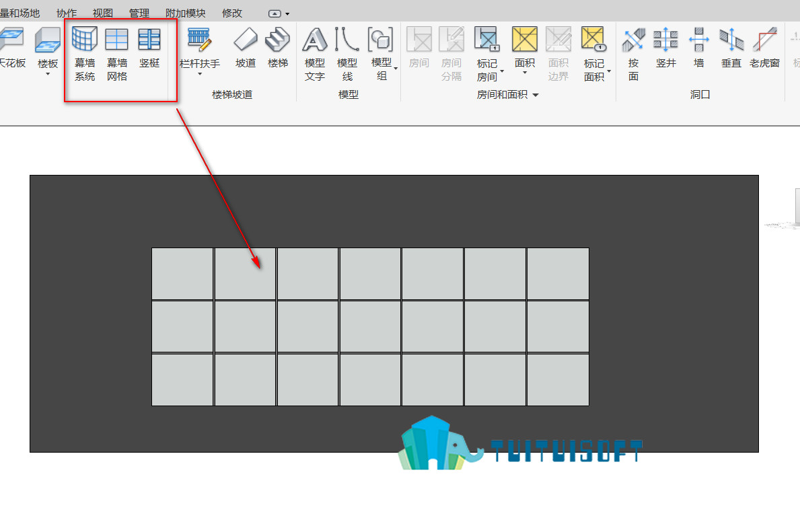Screen dimensions: 800x532
Task: Expand the 房间和面积 panel title
Action: [x=507, y=95]
